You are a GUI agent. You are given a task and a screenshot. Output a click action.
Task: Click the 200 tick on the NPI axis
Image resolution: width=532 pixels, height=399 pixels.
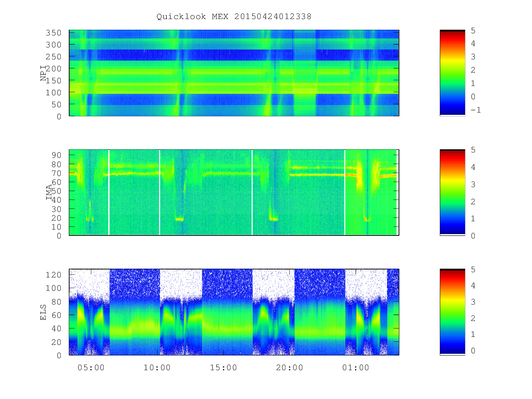pyautogui.click(x=54, y=69)
